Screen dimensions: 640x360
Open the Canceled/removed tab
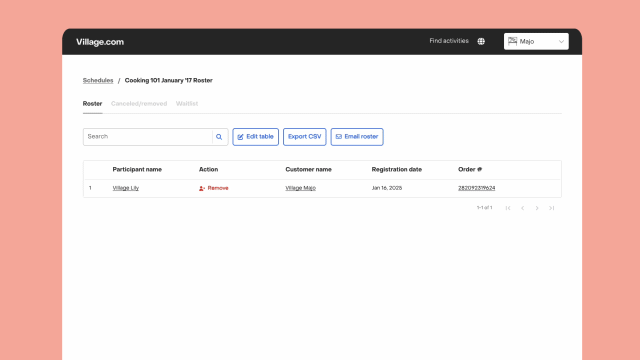click(139, 104)
